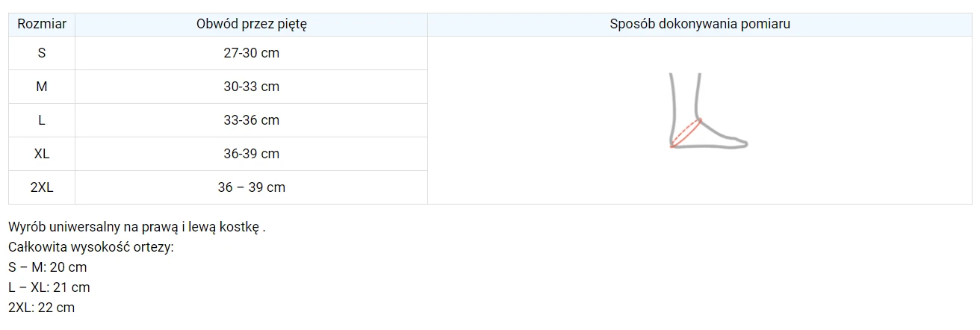Click the 2XL: 22 cm line
This screenshot has height=330, width=980.
(42, 308)
